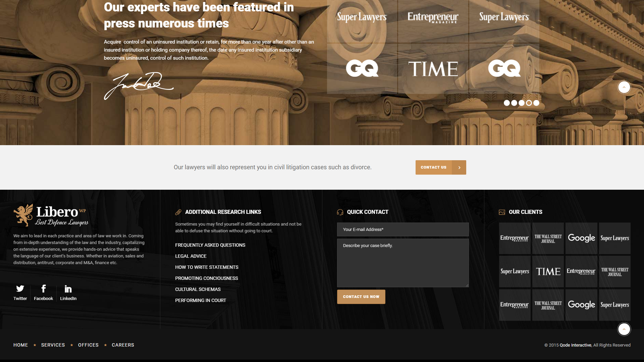Select the fourth hollow carousel dot
Viewport: 644px width, 362px height.
click(529, 103)
